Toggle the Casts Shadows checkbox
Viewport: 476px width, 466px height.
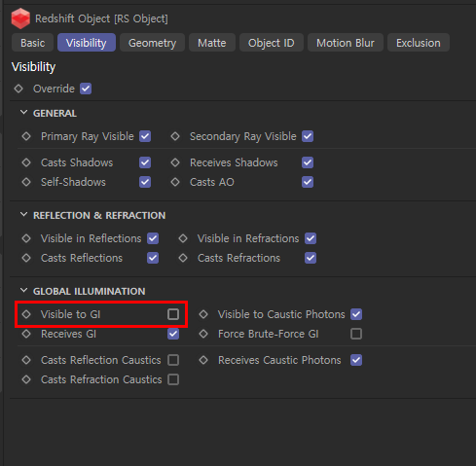(x=145, y=162)
